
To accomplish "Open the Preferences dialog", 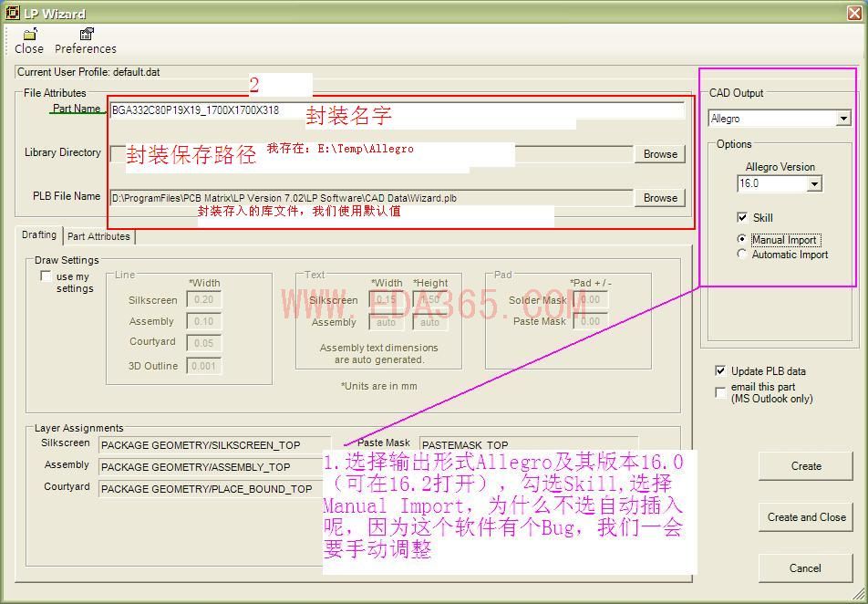I will (86, 40).
